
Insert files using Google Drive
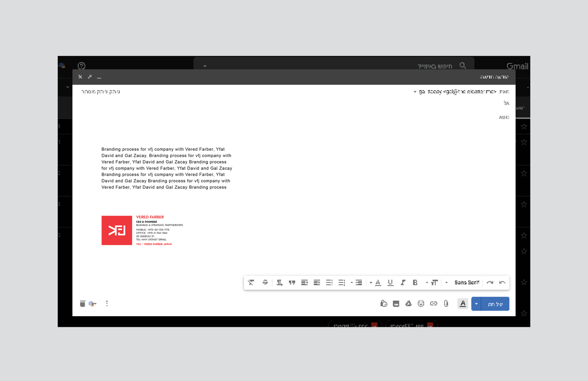(408, 303)
